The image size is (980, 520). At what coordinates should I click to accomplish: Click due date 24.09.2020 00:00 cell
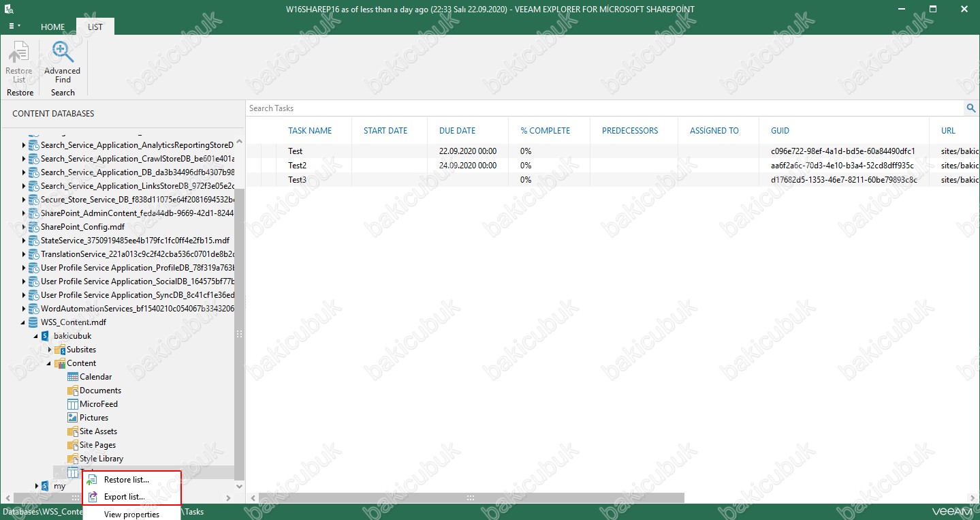468,165
